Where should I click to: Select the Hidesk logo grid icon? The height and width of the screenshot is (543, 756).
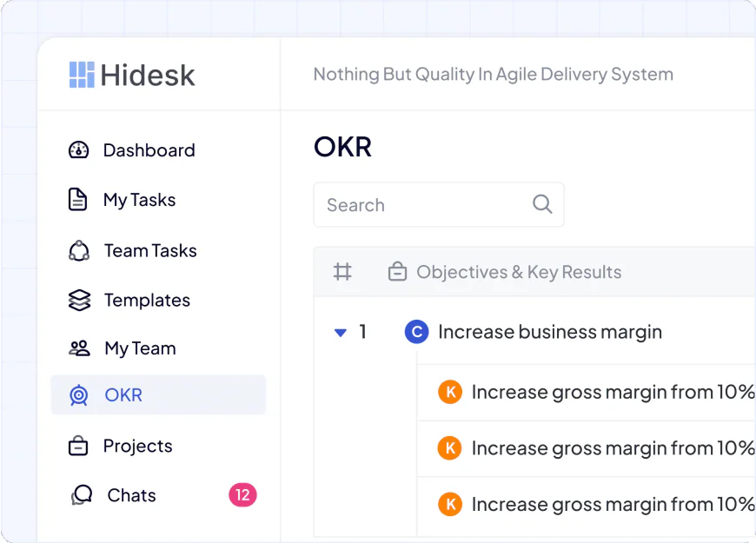pyautogui.click(x=81, y=75)
